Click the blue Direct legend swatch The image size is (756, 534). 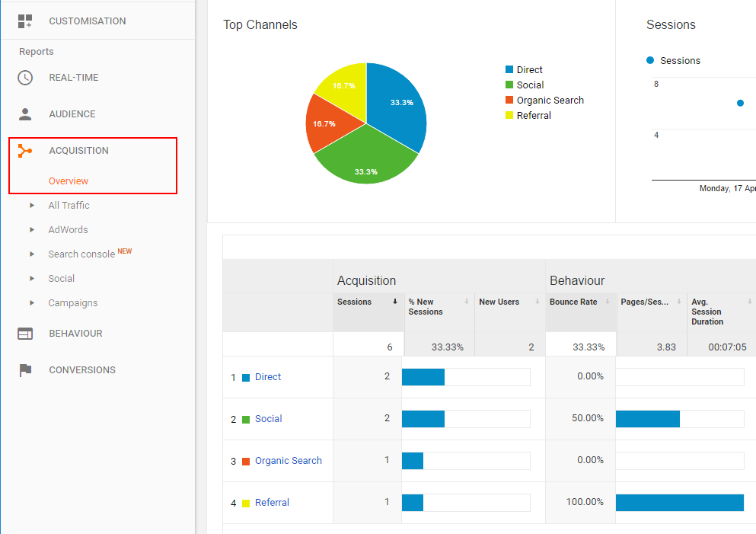[509, 70]
